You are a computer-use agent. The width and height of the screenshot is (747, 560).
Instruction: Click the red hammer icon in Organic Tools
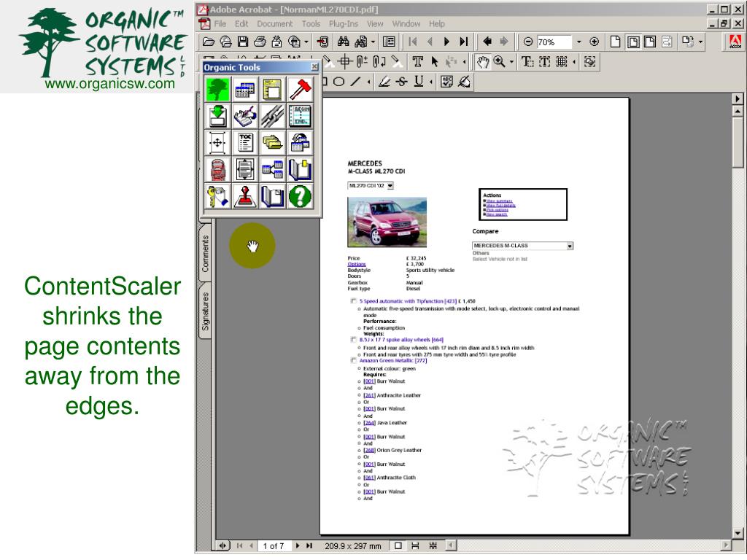point(300,89)
